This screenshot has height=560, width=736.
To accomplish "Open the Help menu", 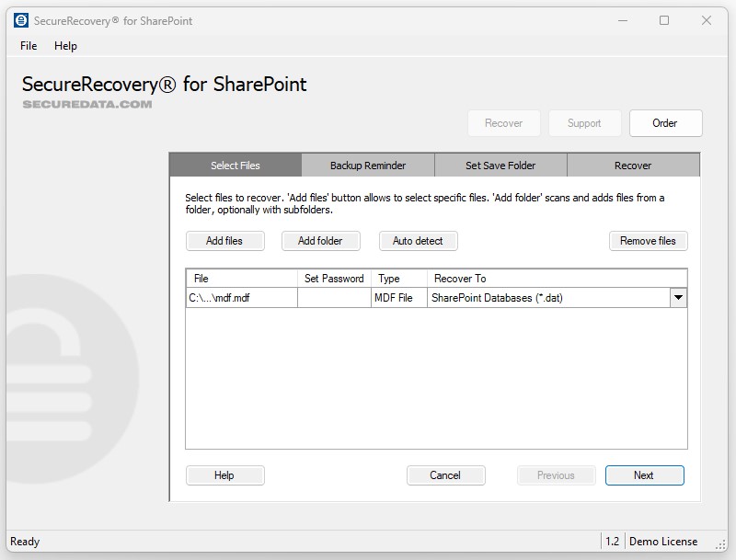I will pyautogui.click(x=65, y=45).
